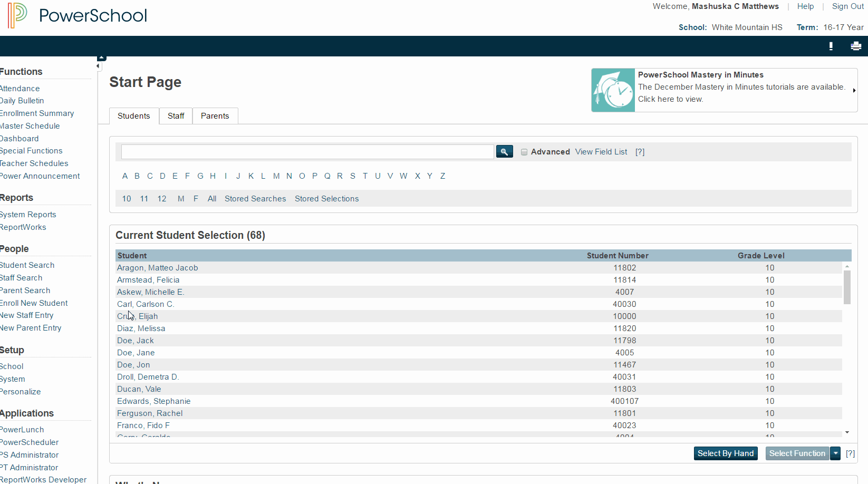
Task: Switch to the Parents tab
Action: point(215,116)
